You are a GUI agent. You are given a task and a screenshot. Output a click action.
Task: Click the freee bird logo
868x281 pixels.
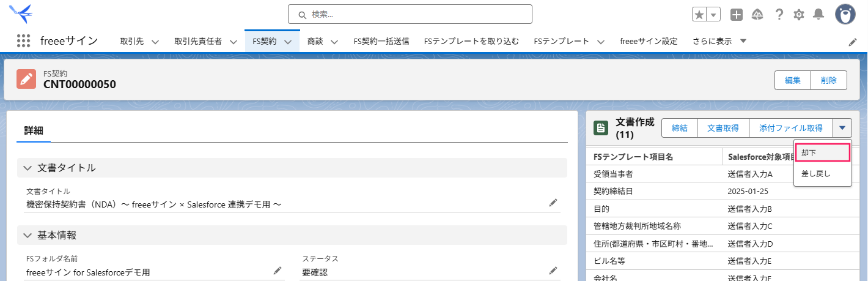click(x=21, y=12)
